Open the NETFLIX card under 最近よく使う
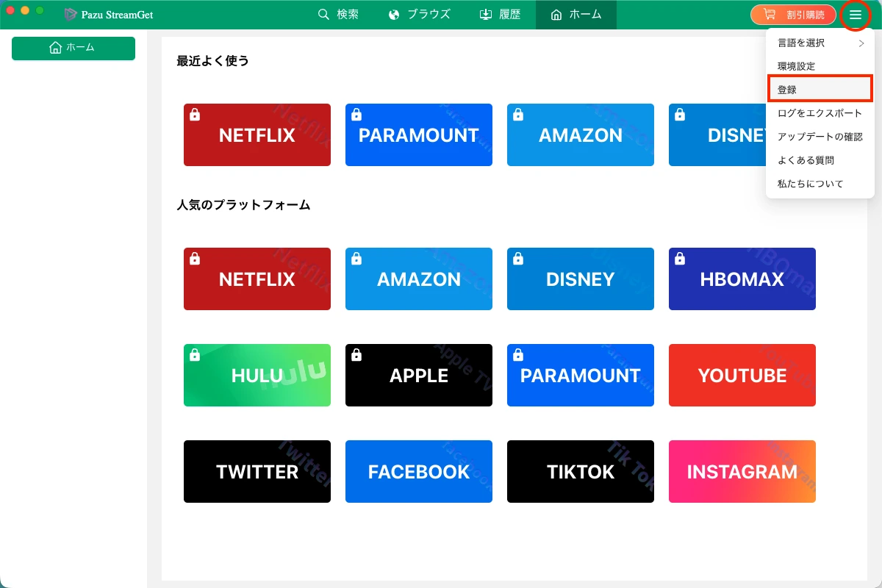The image size is (882, 588). [257, 135]
